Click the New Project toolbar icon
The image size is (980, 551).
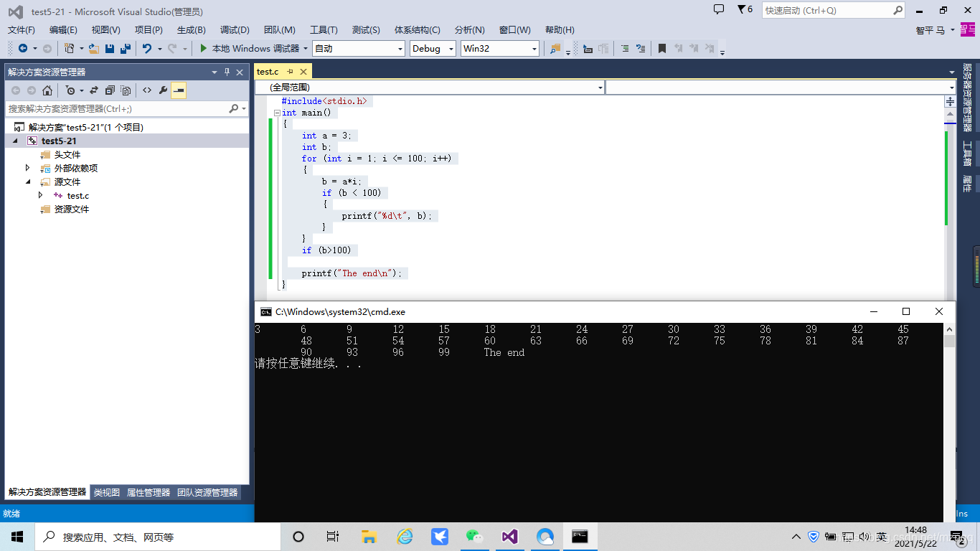(69, 48)
